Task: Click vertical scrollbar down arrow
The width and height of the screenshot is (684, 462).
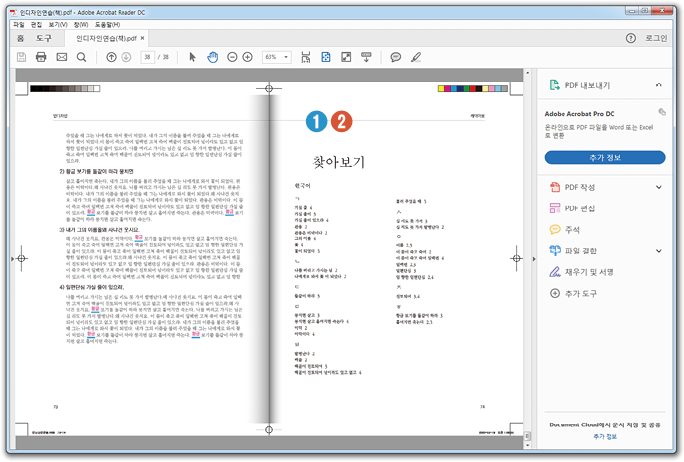Action: [x=527, y=445]
